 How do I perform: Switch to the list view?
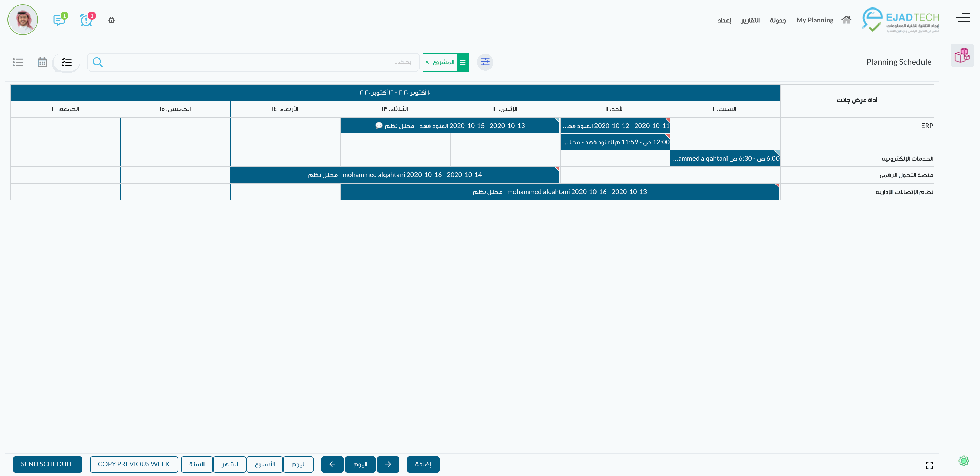(x=18, y=62)
